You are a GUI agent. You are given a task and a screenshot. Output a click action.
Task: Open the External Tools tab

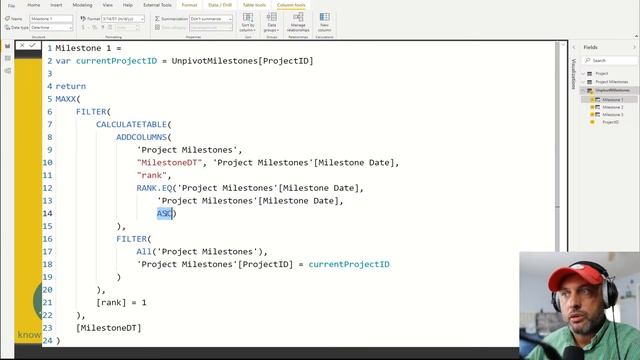pos(157,5)
